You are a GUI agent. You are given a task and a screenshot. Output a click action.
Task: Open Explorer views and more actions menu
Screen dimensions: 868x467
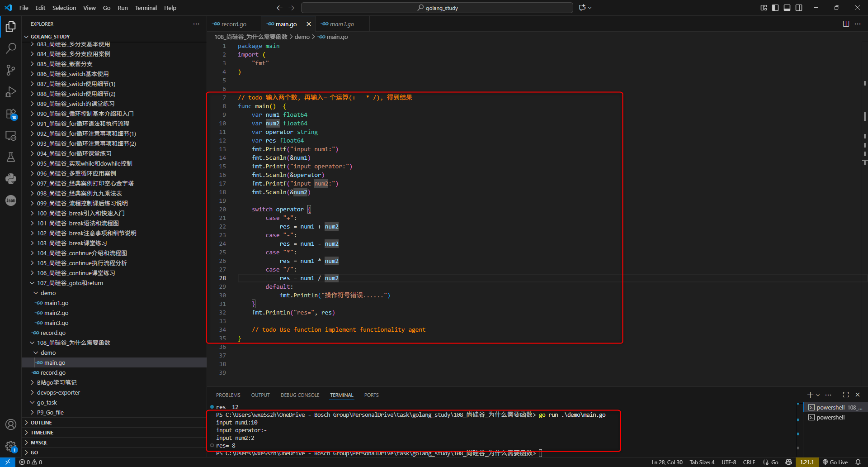point(196,24)
